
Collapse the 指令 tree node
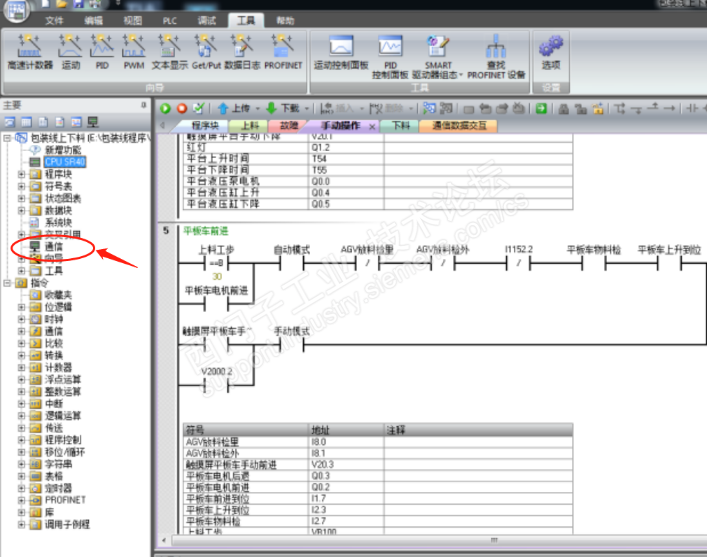click(x=7, y=283)
